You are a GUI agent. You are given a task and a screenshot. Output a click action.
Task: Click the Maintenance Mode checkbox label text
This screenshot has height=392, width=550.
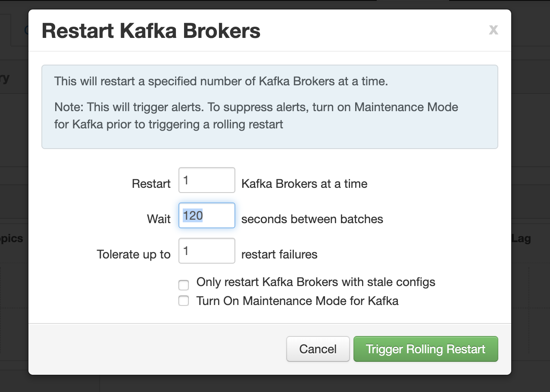tap(297, 301)
